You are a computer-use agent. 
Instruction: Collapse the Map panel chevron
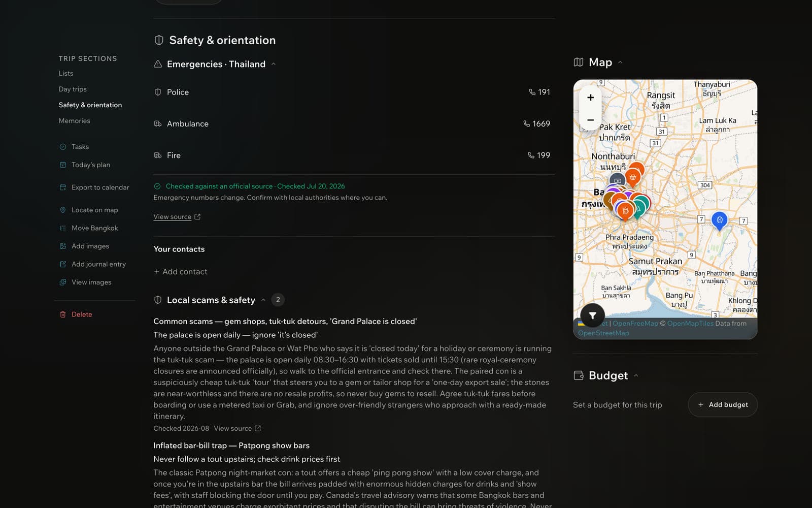[x=620, y=62]
